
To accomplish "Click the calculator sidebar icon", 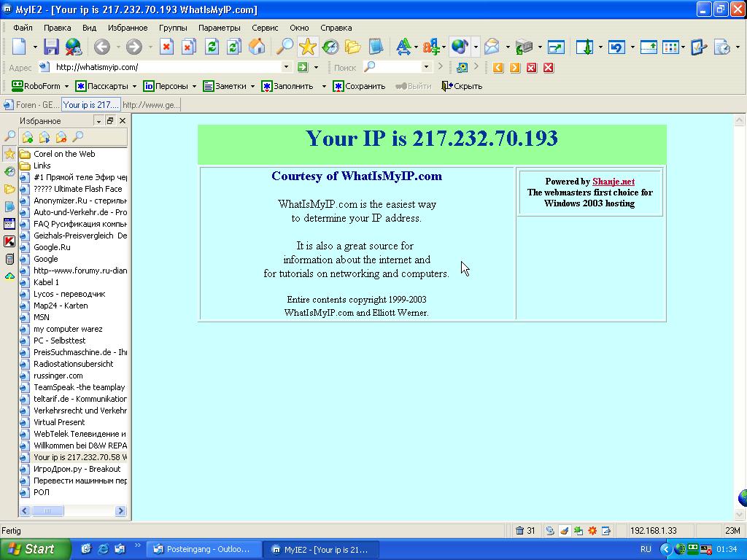I will [x=9, y=259].
